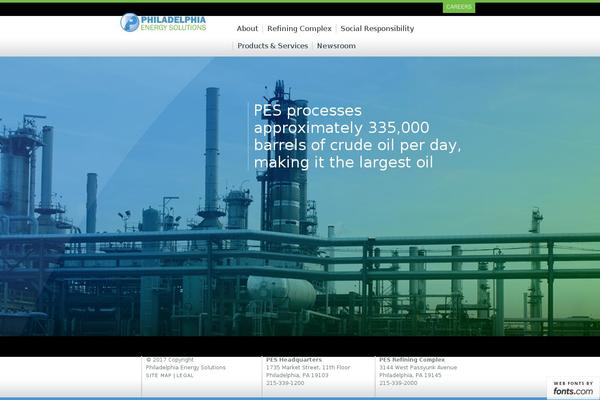The image size is (600, 400).
Task: Click the PES Refining Complex heading
Action: click(x=412, y=360)
